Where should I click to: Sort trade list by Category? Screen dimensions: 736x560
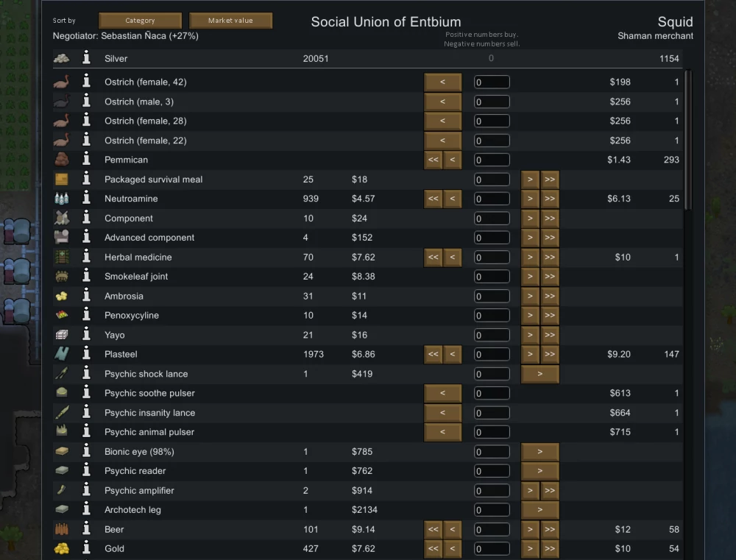point(140,21)
